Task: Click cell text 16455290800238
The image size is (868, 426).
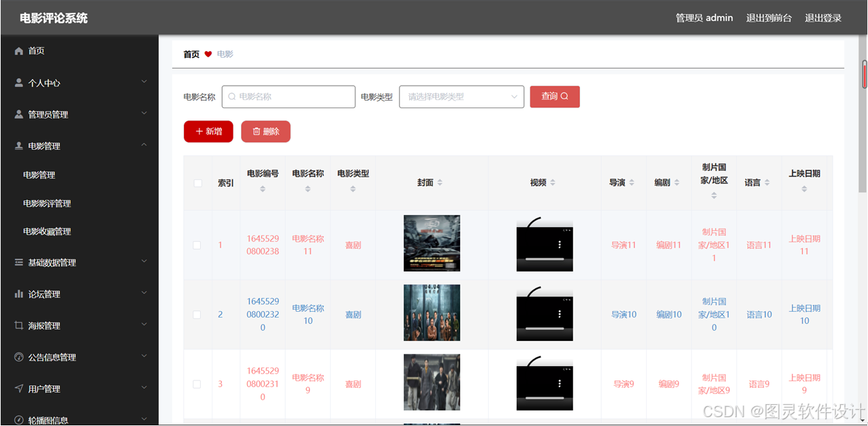Action: pyautogui.click(x=263, y=245)
